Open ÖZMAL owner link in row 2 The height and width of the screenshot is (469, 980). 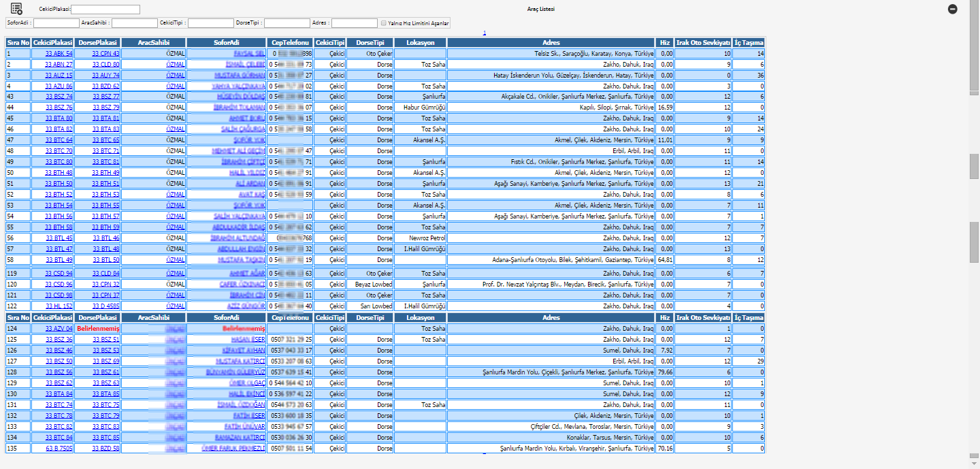[x=176, y=64]
